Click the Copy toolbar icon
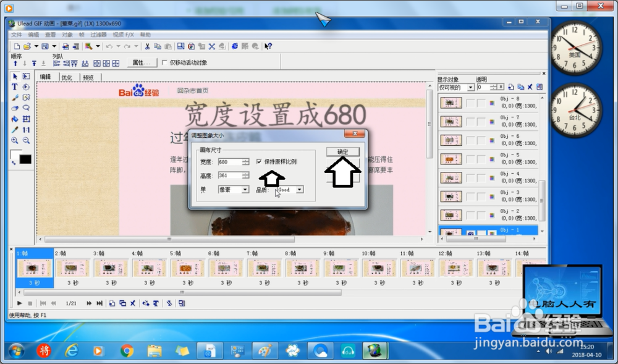The width and height of the screenshot is (618, 364). tap(157, 46)
